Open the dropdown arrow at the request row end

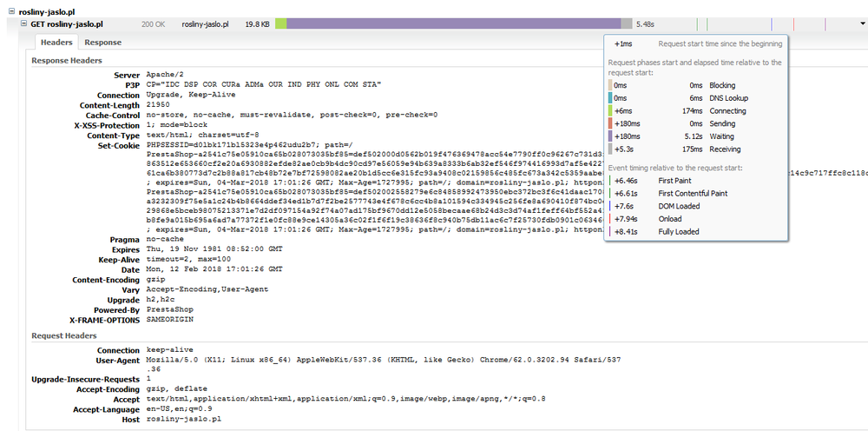[x=863, y=23]
